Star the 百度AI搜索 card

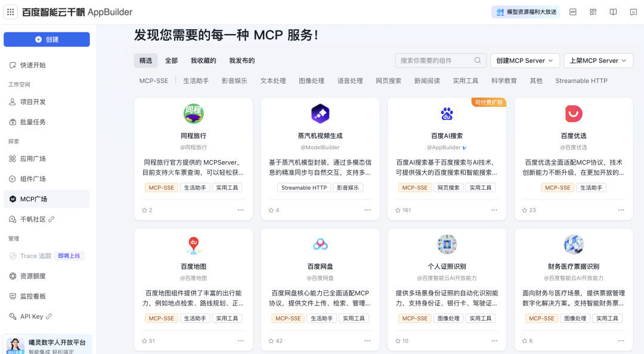tap(398, 210)
